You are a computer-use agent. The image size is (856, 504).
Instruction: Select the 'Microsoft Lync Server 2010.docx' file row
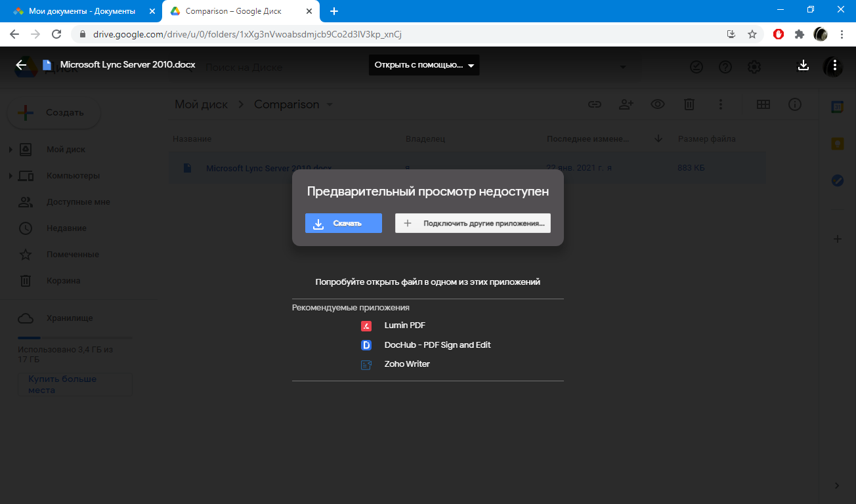point(467,168)
